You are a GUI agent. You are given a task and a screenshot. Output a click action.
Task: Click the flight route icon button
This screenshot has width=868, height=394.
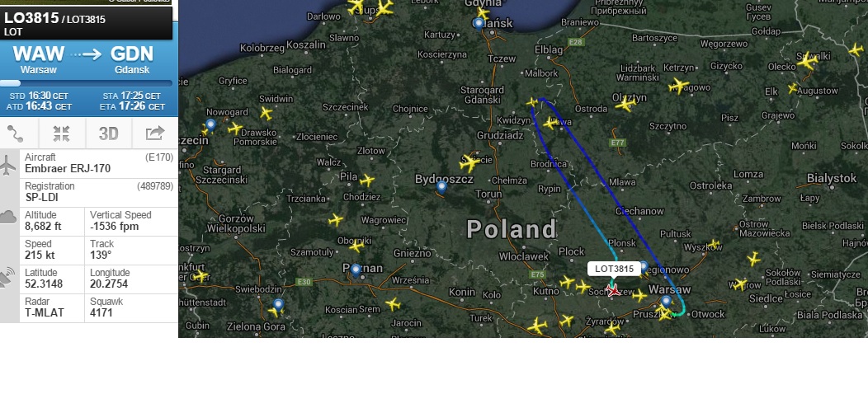(15, 134)
